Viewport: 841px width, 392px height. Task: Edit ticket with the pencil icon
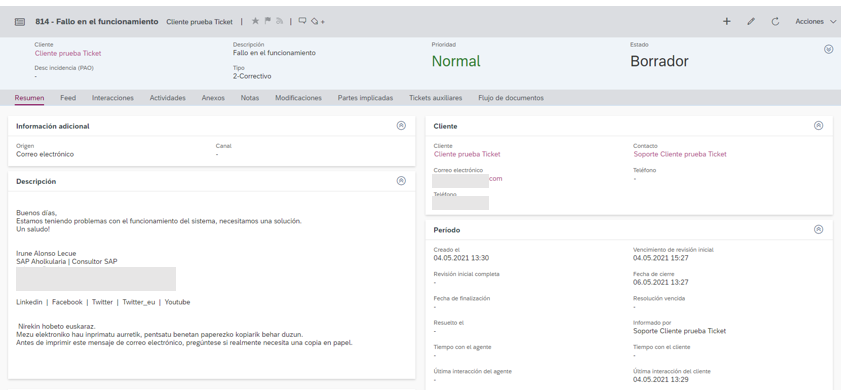[751, 21]
